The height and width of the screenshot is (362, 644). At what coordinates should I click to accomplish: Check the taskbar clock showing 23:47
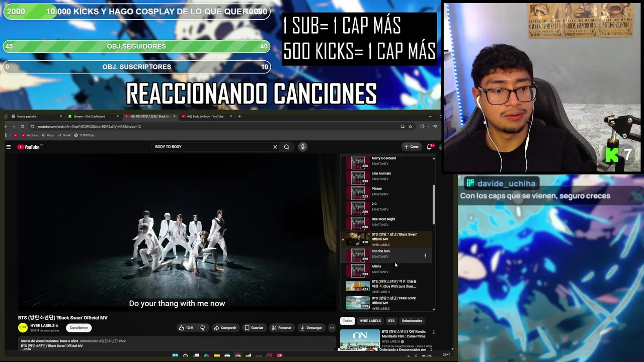point(446,355)
